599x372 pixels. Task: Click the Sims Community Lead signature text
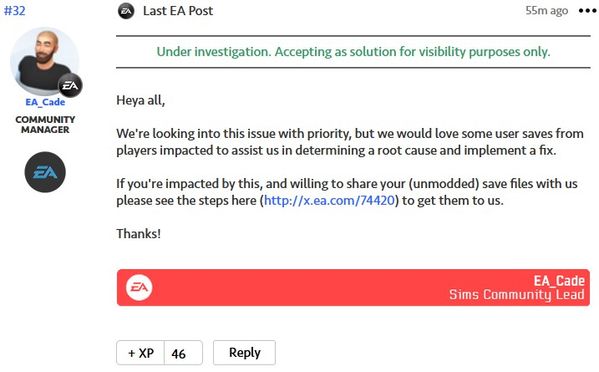coord(516,295)
